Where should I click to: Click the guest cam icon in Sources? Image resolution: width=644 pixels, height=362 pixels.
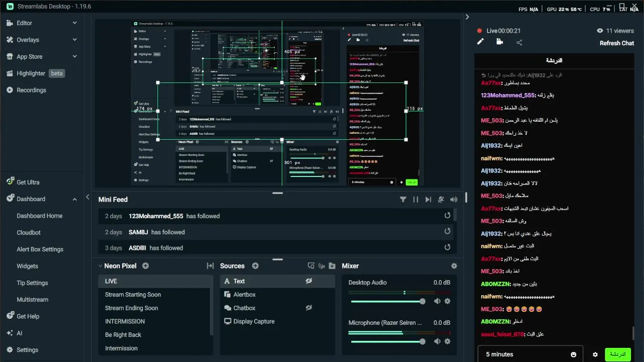click(321, 266)
